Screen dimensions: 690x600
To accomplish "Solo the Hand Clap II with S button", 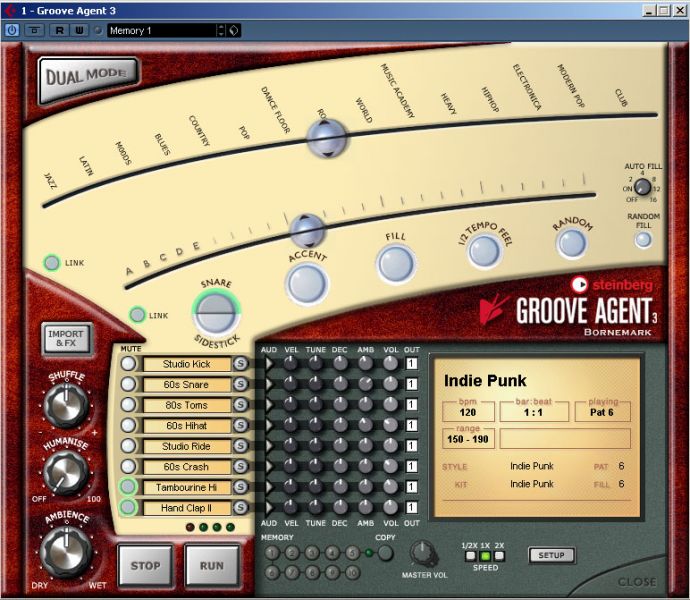I will click(x=240, y=508).
